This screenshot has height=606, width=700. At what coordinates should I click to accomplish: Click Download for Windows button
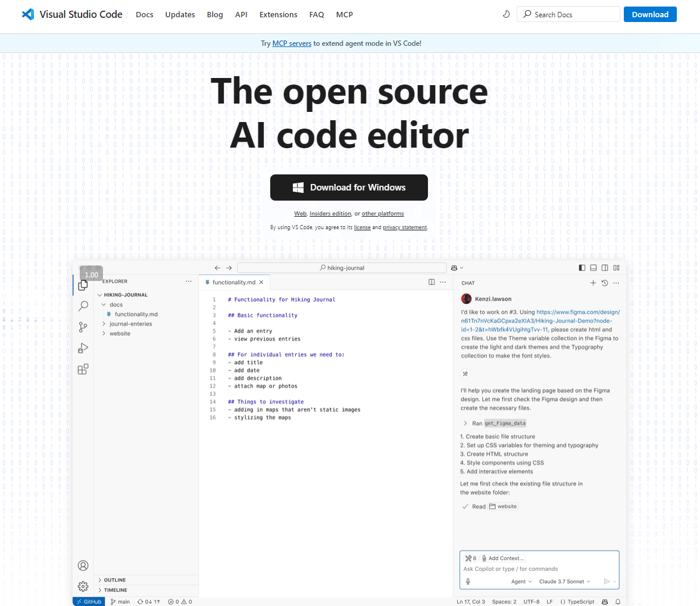coord(349,188)
